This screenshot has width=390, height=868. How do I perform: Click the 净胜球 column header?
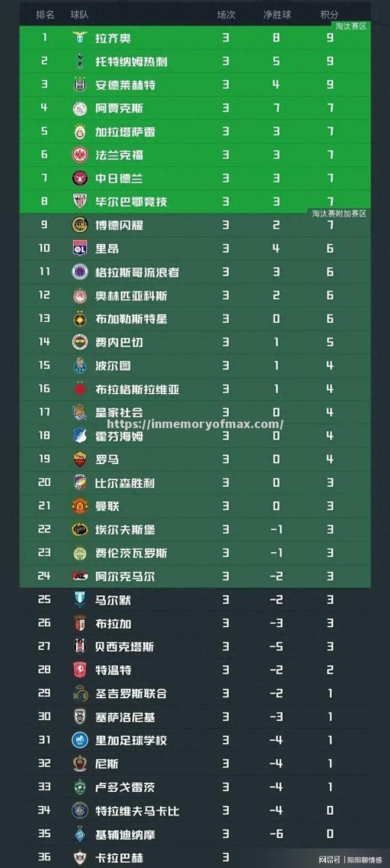pyautogui.click(x=277, y=15)
